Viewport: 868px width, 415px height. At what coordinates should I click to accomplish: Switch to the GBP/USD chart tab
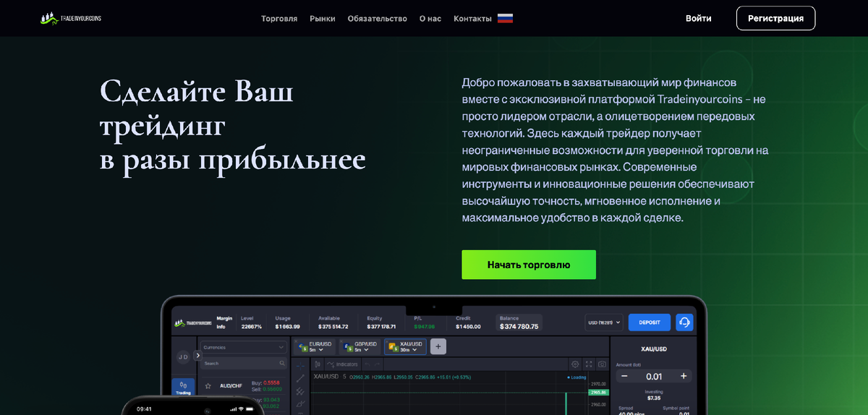tap(359, 346)
